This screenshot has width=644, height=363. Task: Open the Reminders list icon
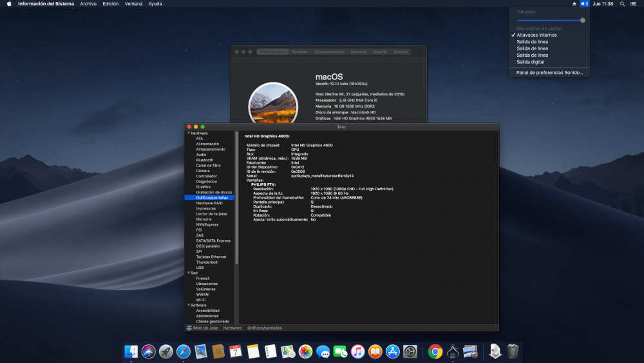(x=270, y=351)
